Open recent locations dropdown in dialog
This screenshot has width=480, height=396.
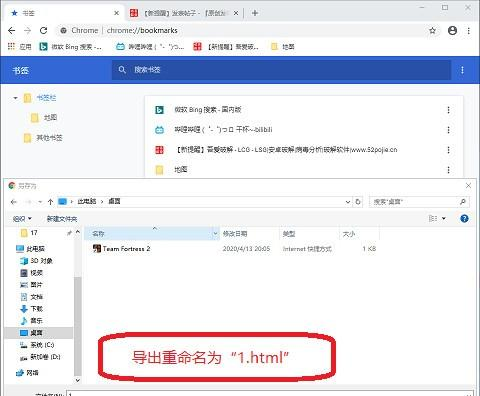coord(40,202)
